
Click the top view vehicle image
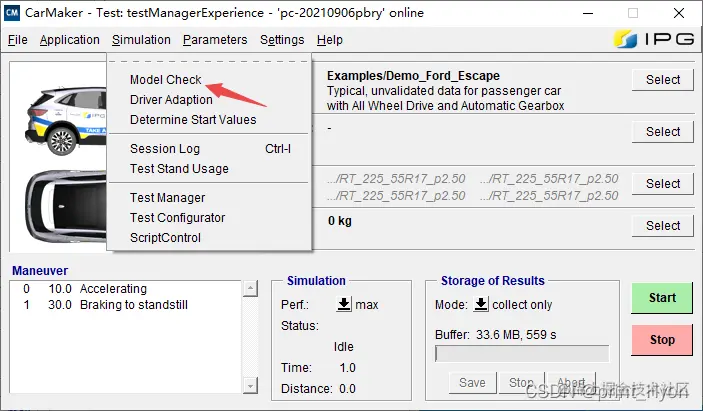click(x=65, y=206)
